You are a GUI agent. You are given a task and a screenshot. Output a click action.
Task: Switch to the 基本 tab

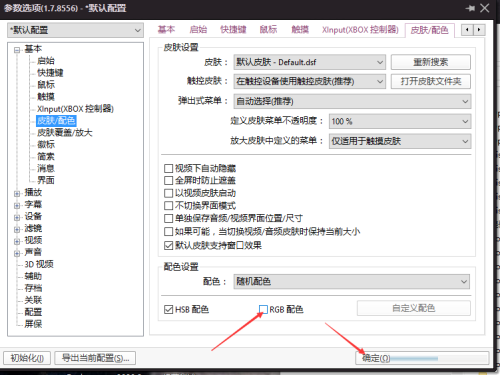(166, 30)
